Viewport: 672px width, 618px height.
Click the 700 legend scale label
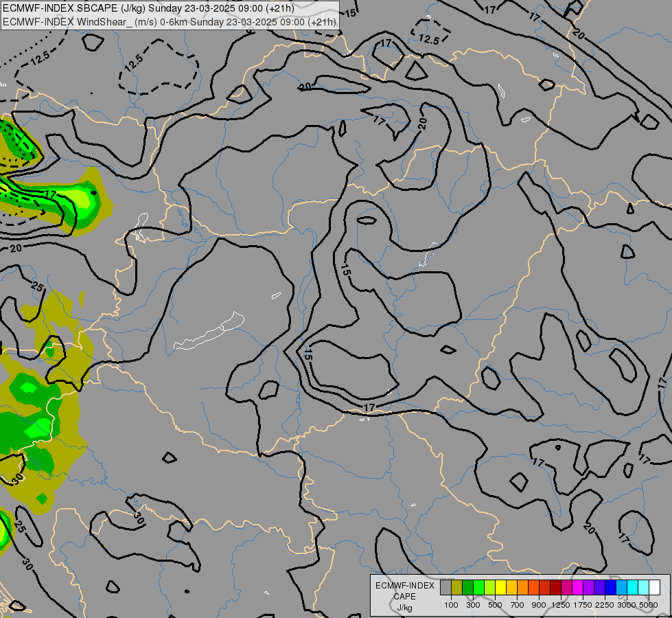click(x=518, y=605)
